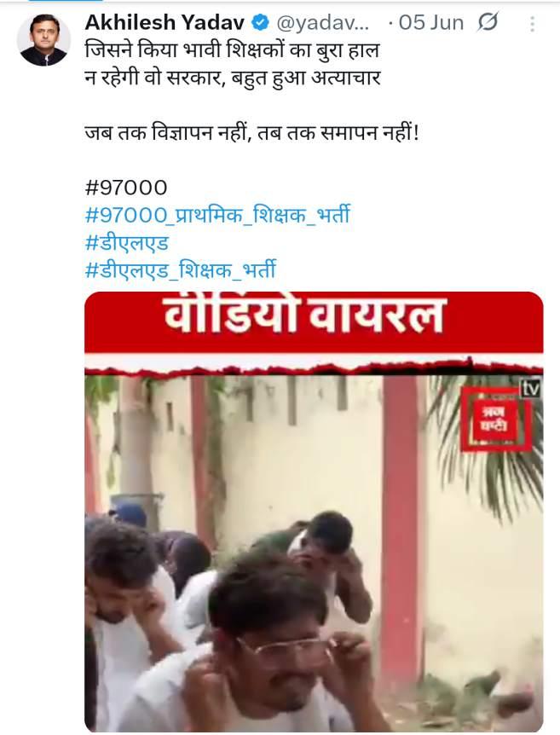Screen dimensions: 560x735
Task: Play the viral video thumbnail
Action: tap(314, 512)
